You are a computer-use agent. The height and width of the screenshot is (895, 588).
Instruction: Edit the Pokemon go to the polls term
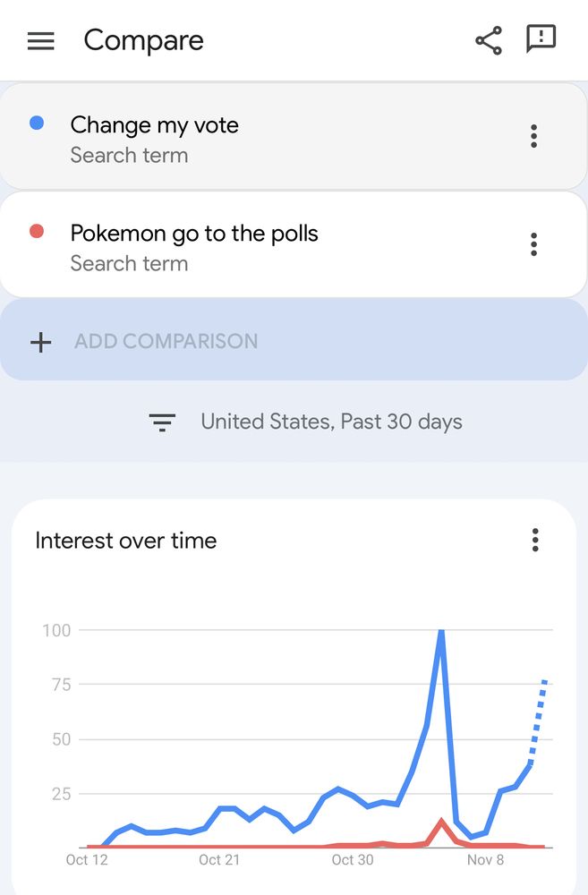pyautogui.click(x=194, y=234)
